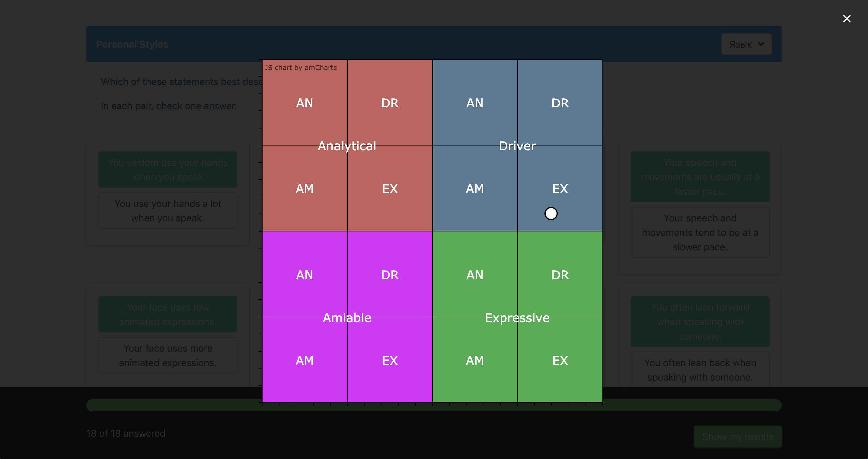
Task: Choose 'Your speech and movements are usually at a faster pace'
Action: coord(700,177)
